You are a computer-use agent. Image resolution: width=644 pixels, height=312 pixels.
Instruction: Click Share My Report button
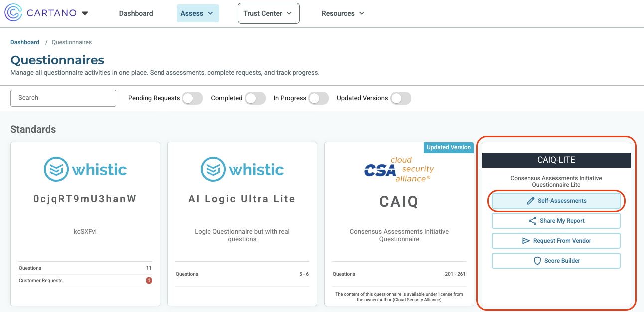556,221
